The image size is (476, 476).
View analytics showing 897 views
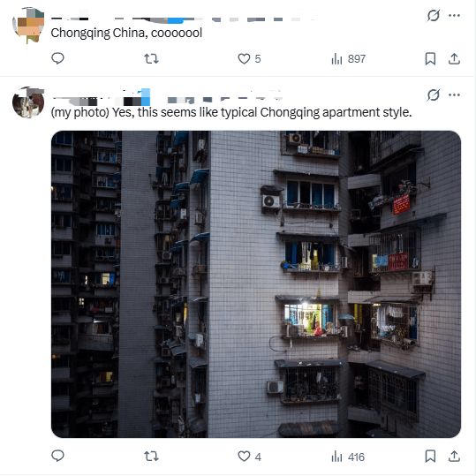pyautogui.click(x=349, y=58)
